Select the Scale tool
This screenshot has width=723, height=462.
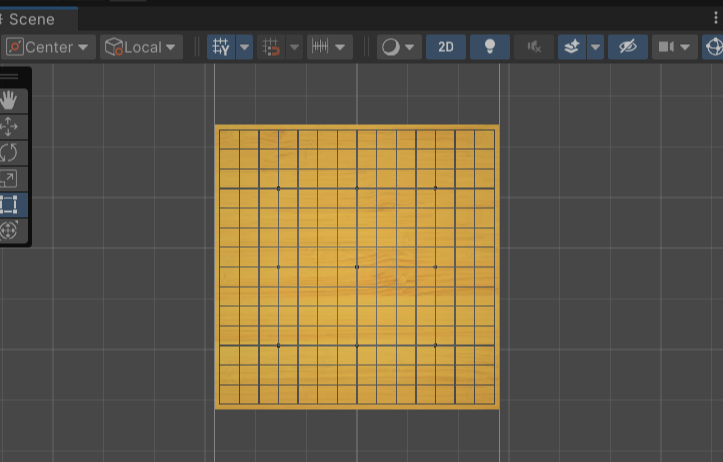point(9,179)
